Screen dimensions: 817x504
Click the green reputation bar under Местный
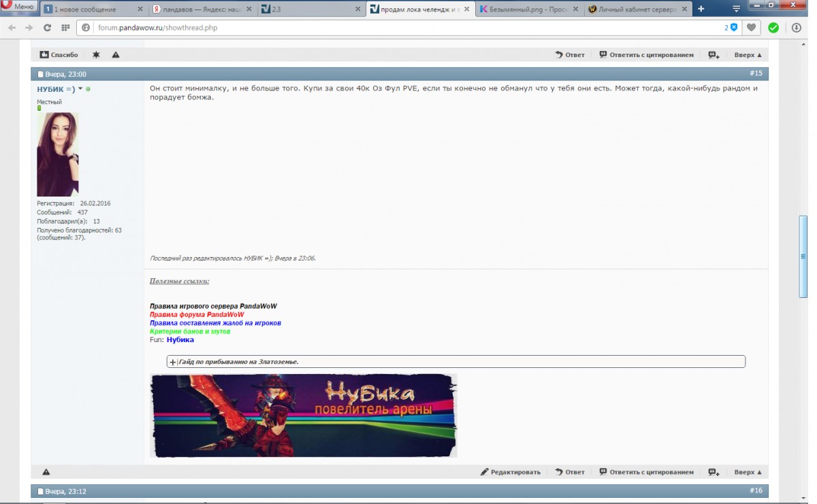click(x=39, y=108)
